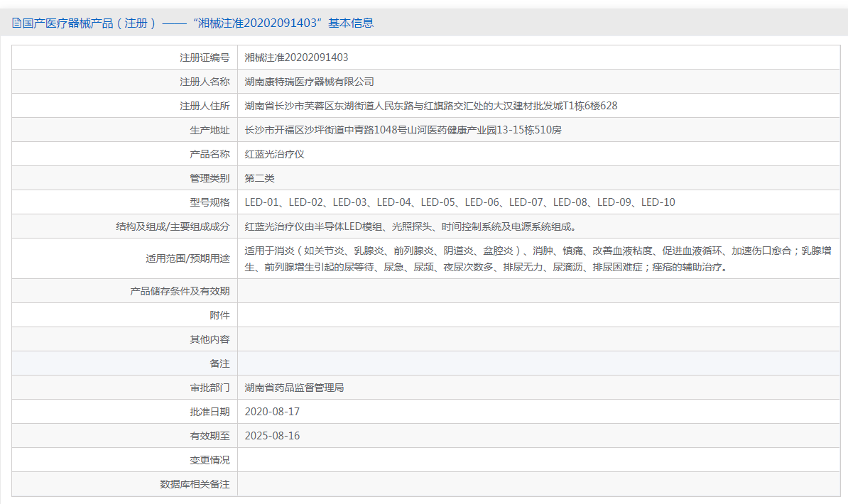Click the label '结构及组成/主要组成成分'
The image size is (848, 504).
click(x=173, y=226)
